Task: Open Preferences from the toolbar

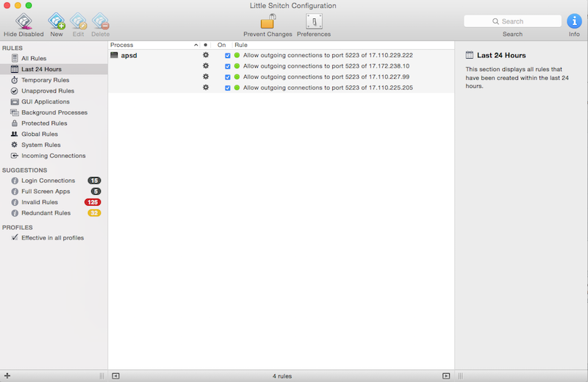Action: tap(314, 21)
